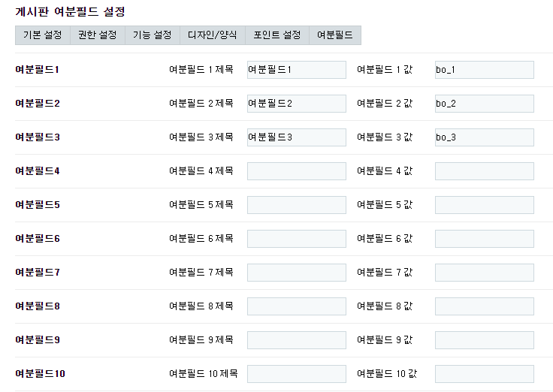Open the 기본 설정 tab
Image resolution: width=553 pixels, height=392 pixels.
pyautogui.click(x=42, y=35)
